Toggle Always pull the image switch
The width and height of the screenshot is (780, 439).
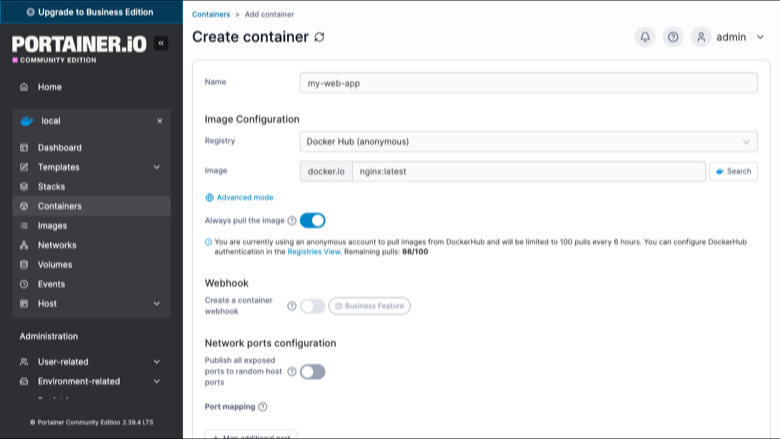coord(312,220)
